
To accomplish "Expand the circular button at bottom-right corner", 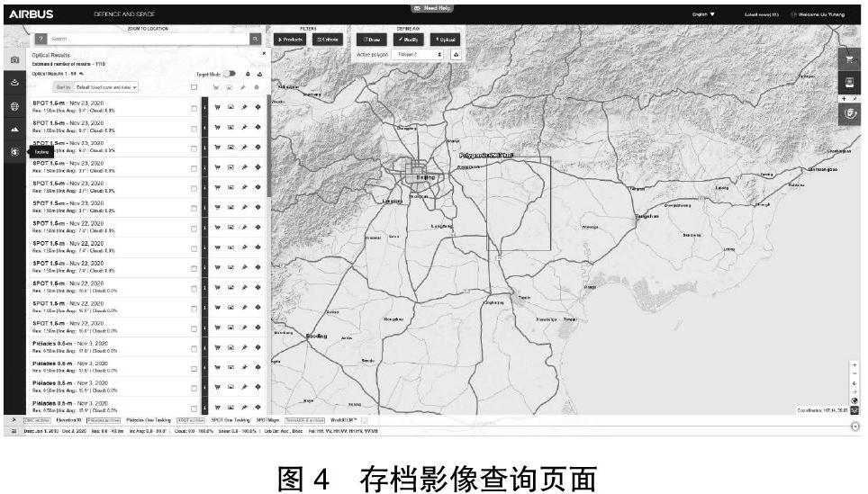I will [x=855, y=427].
